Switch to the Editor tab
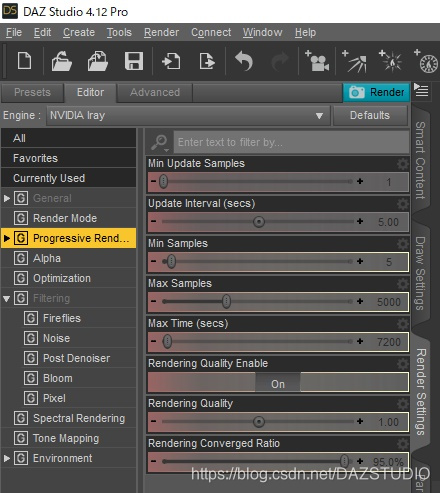 (x=90, y=92)
